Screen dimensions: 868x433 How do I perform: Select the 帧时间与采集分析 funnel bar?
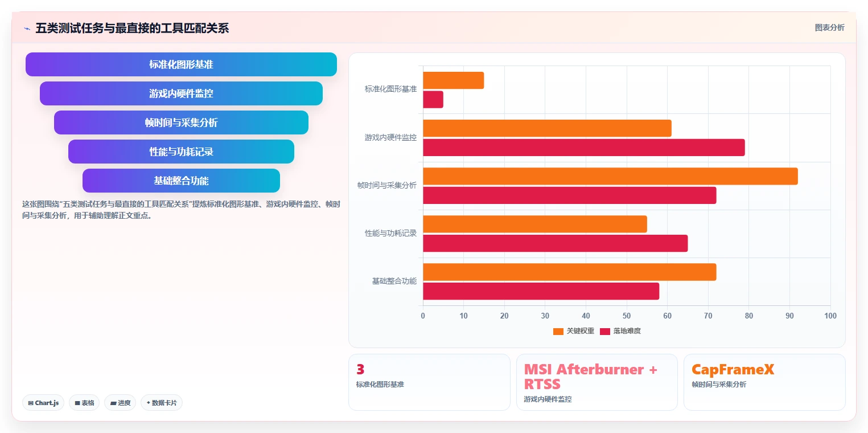[181, 122]
